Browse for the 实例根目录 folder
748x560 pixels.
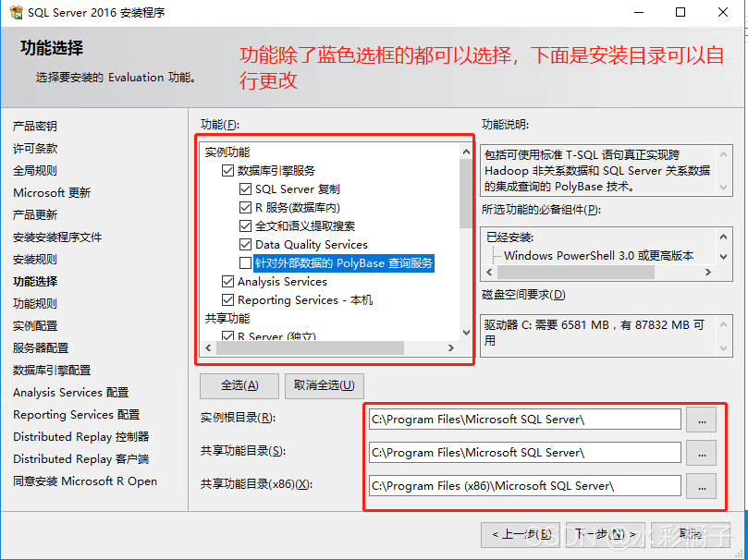click(x=701, y=420)
